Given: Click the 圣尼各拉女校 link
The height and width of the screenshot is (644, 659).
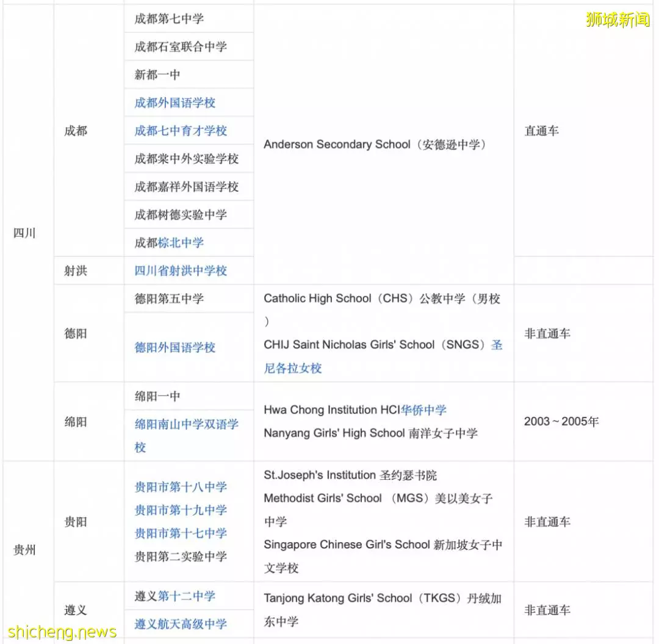Looking at the screenshot, I should [383, 356].
